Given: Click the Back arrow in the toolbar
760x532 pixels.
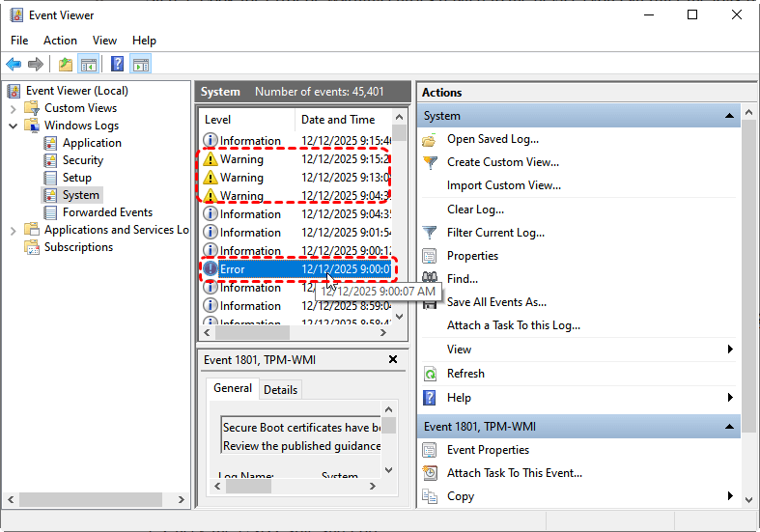Looking at the screenshot, I should point(14,65).
